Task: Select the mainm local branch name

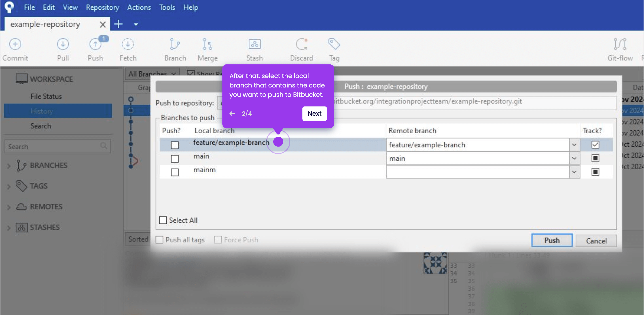Action: coord(204,170)
